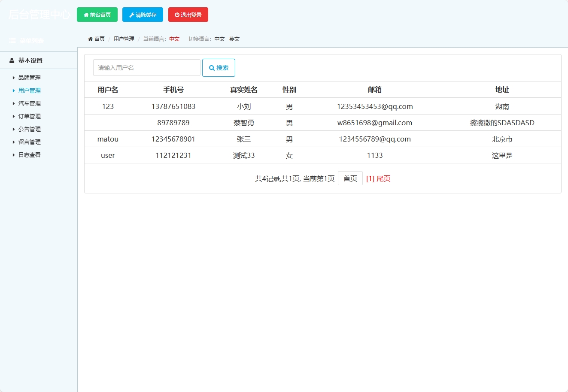Click the hamburger menu icon in sidebar header

coord(12,40)
